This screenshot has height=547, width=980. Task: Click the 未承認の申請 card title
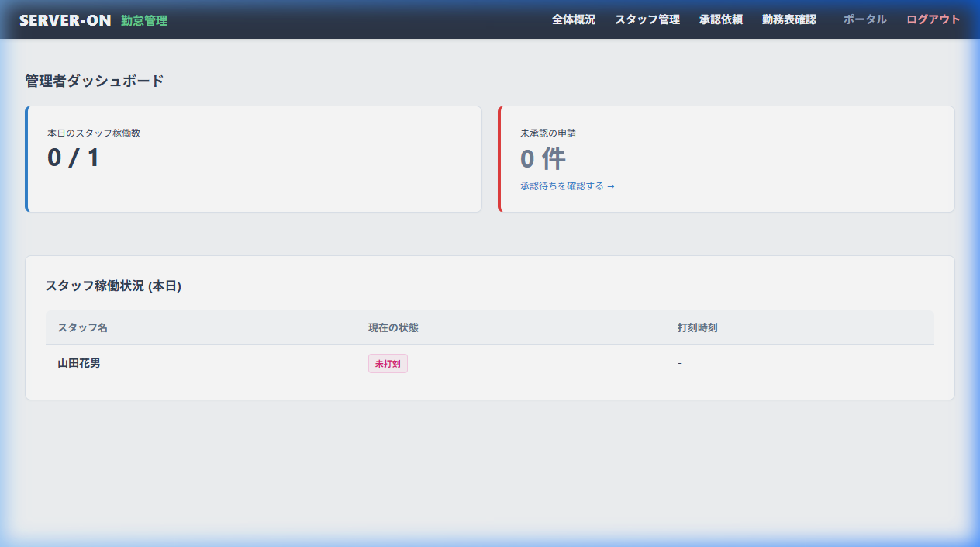pos(548,133)
